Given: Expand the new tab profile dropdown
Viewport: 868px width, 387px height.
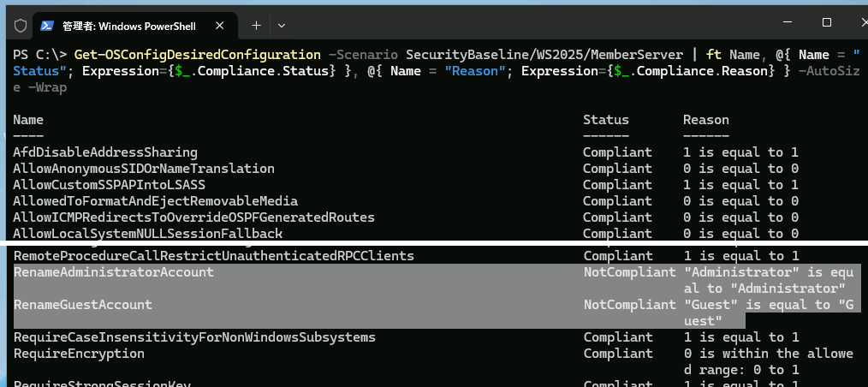Looking at the screenshot, I should point(281,24).
